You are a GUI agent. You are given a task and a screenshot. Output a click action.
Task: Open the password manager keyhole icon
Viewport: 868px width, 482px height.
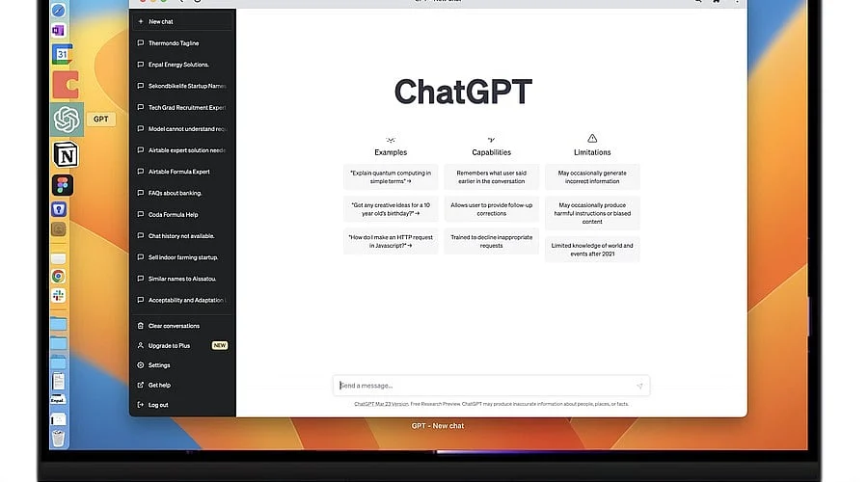pos(59,209)
